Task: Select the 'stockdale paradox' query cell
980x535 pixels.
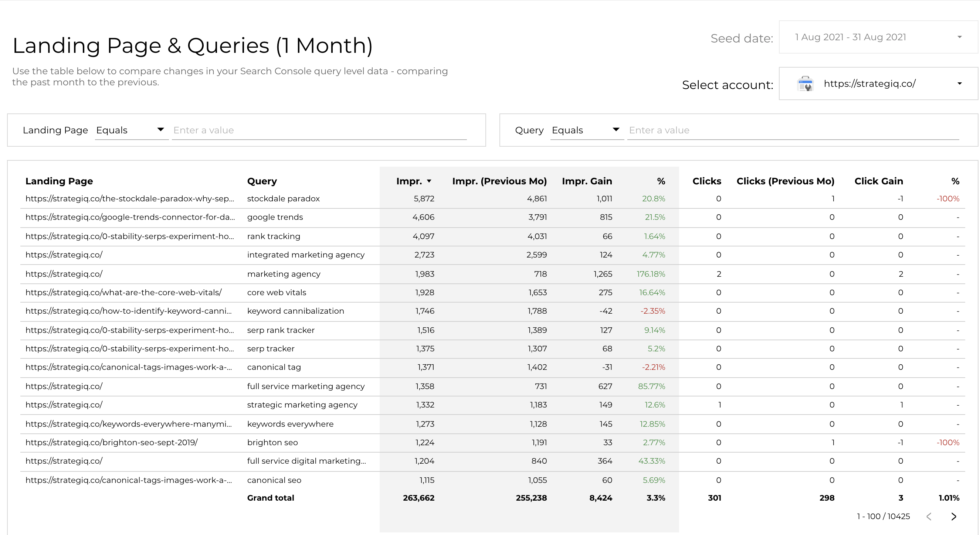Action: (284, 198)
